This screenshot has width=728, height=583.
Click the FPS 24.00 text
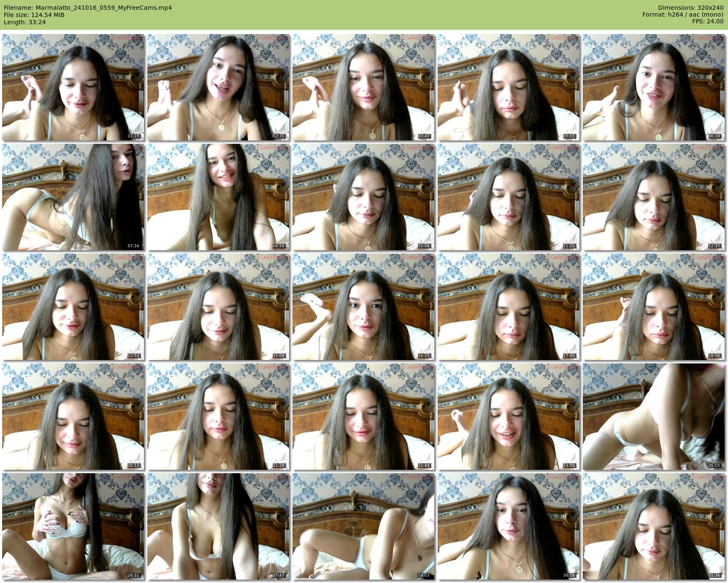[x=708, y=22]
